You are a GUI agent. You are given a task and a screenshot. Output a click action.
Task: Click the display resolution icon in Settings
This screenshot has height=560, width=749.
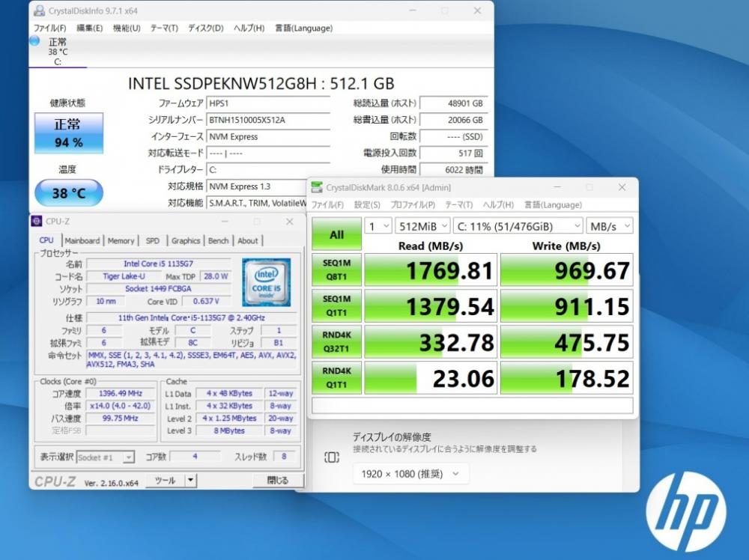click(x=332, y=457)
